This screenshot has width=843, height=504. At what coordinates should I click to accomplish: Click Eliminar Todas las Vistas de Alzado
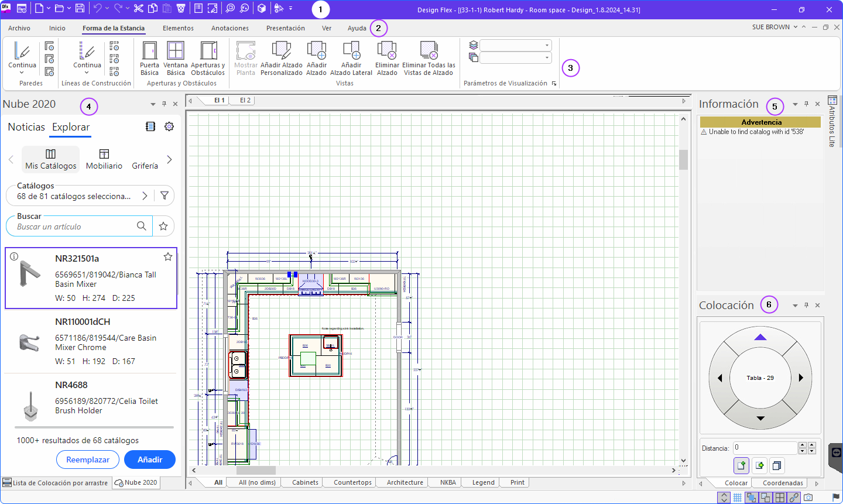[x=429, y=59]
